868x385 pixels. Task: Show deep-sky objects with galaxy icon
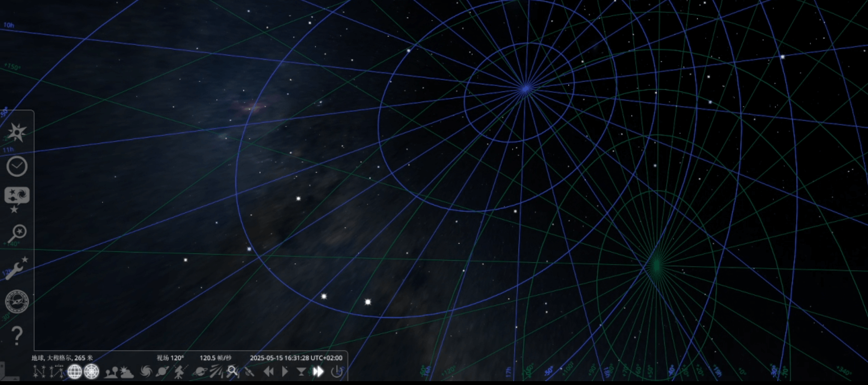(146, 372)
